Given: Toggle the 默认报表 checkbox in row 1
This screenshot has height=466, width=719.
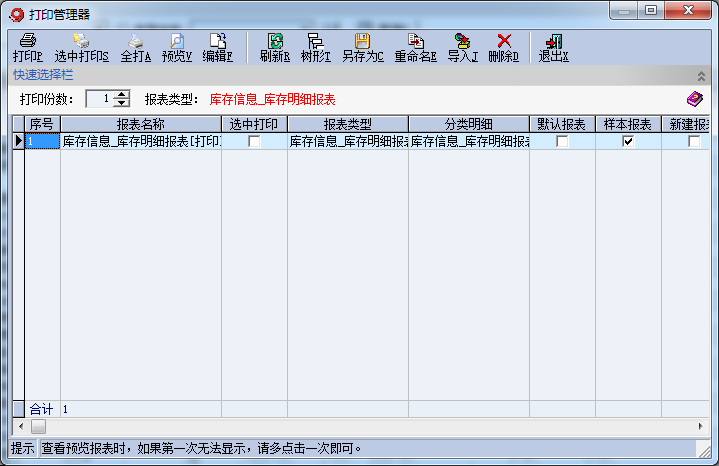Looking at the screenshot, I should 562,142.
